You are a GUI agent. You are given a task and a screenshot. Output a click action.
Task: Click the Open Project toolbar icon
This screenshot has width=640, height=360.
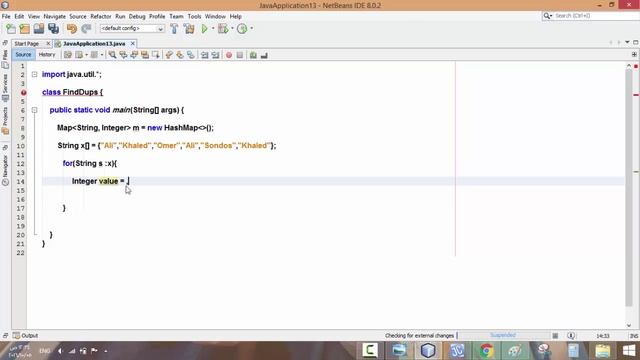39,29
